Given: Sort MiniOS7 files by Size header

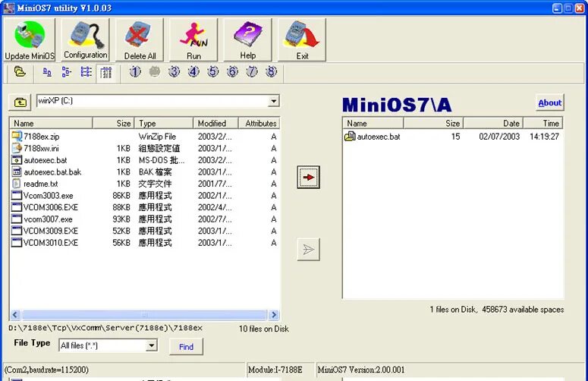Looking at the screenshot, I should click(433, 124).
